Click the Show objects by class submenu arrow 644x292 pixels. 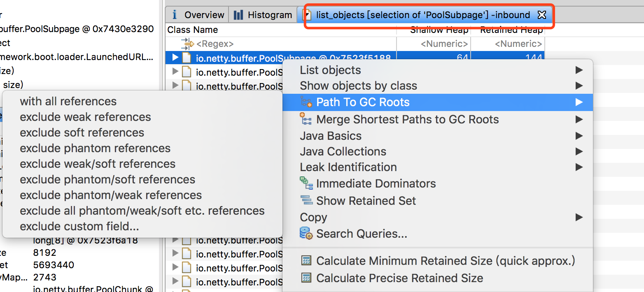pos(579,86)
